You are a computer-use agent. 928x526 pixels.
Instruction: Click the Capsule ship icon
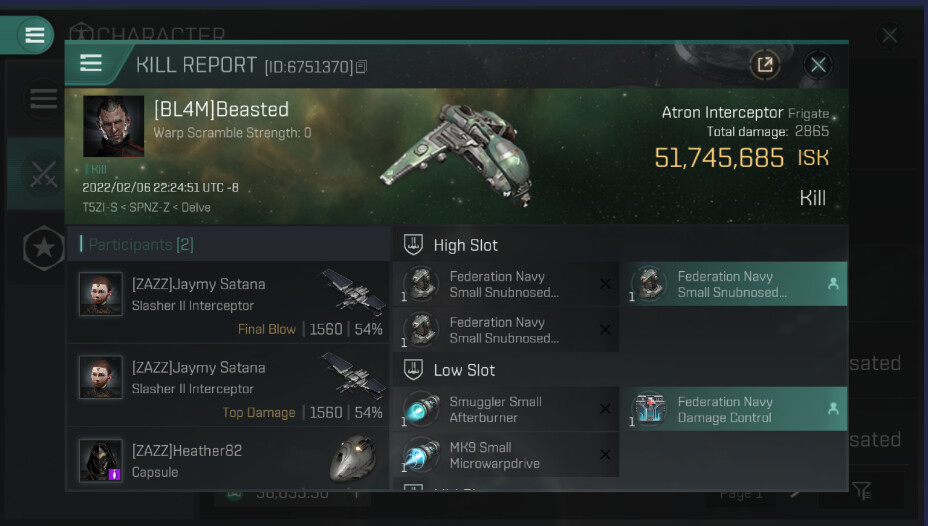tap(353, 460)
